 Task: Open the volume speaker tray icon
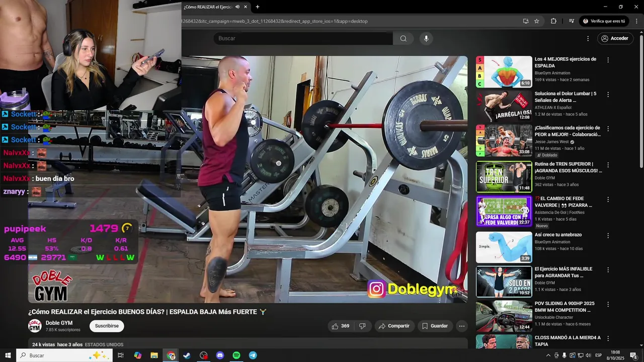[x=588, y=355]
